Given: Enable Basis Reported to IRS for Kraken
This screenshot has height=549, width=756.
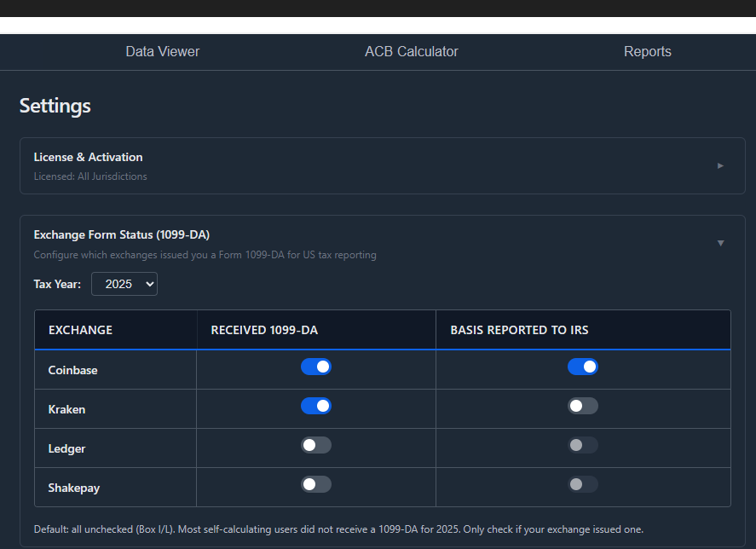Looking at the screenshot, I should [x=583, y=406].
